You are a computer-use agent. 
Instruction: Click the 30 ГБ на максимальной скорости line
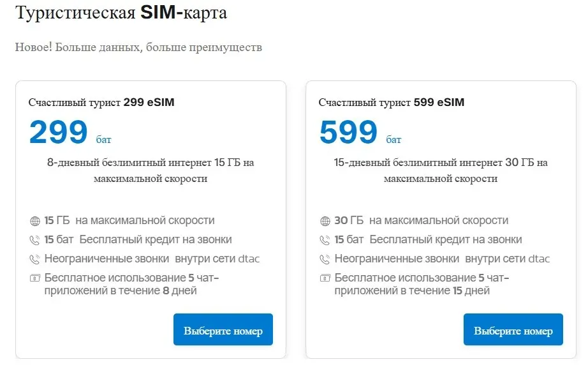(x=422, y=220)
